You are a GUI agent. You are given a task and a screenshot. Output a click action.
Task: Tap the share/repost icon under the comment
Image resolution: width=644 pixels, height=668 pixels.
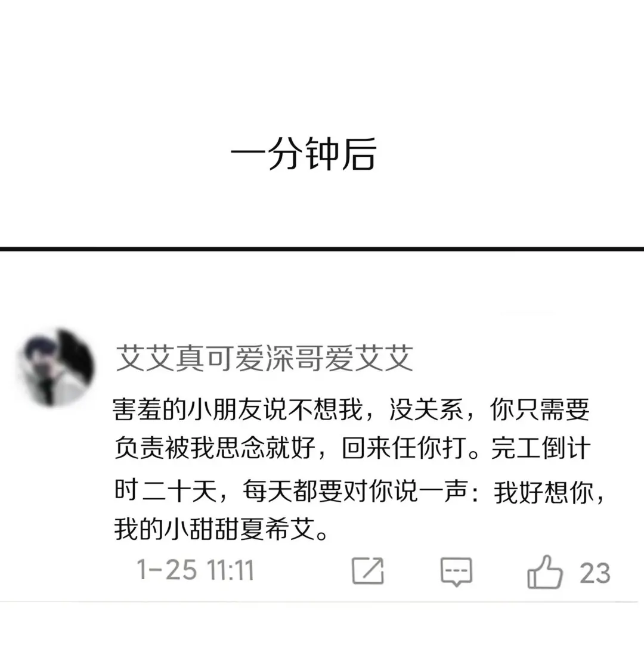click(368, 571)
